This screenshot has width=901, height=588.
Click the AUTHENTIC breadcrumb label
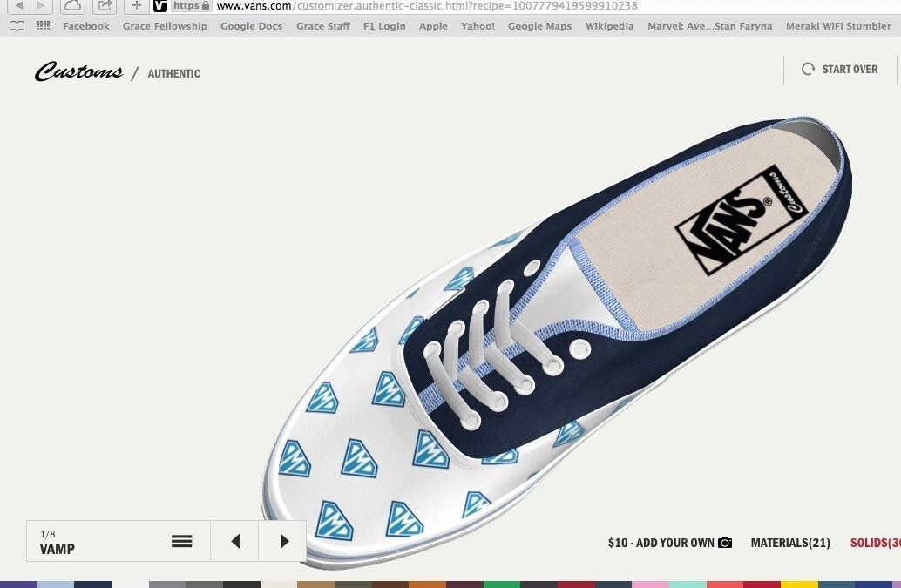click(174, 73)
